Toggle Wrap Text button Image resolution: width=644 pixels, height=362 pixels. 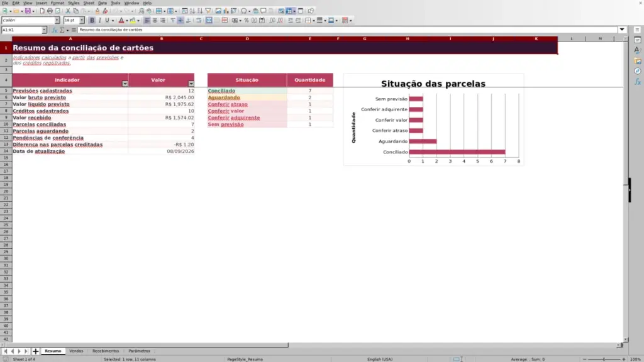click(199, 21)
